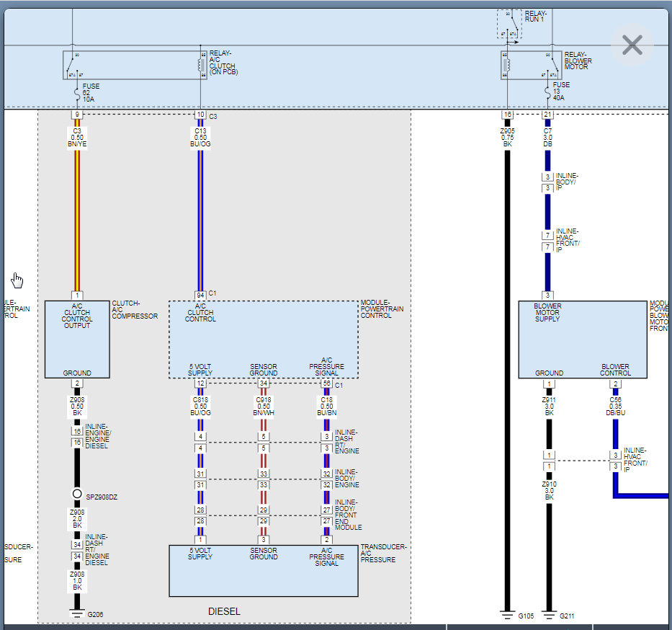Click the A/C Clutch relay box
672x630 pixels.
click(135, 65)
